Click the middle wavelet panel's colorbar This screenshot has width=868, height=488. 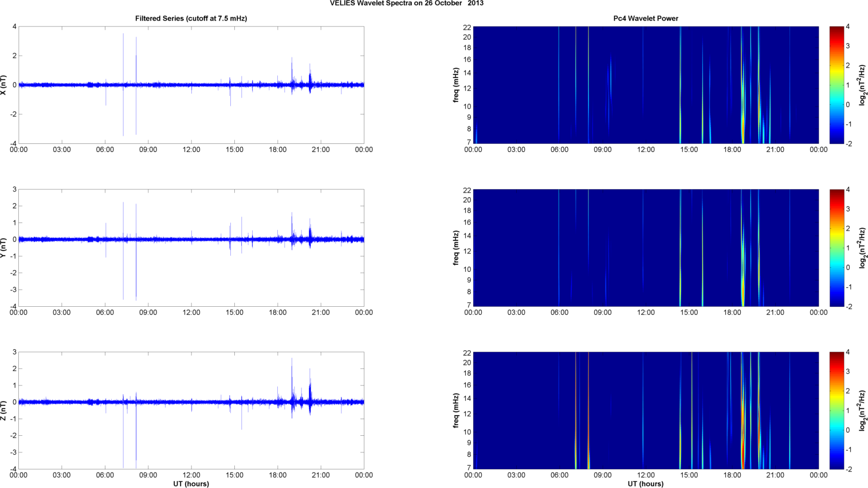pyautogui.click(x=836, y=248)
